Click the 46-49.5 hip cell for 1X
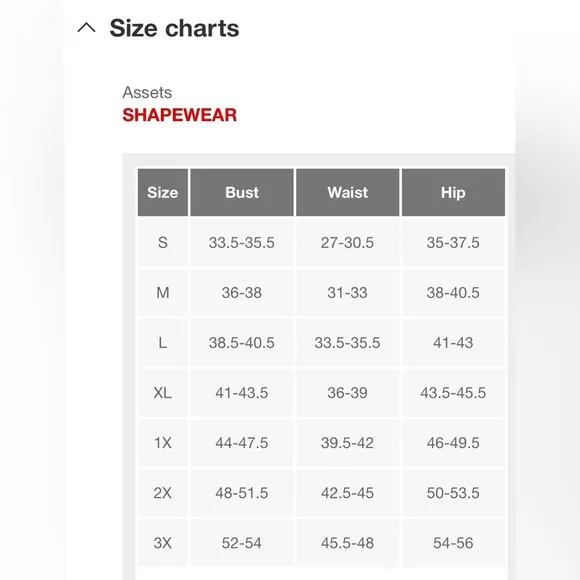The height and width of the screenshot is (580, 580). 453,443
